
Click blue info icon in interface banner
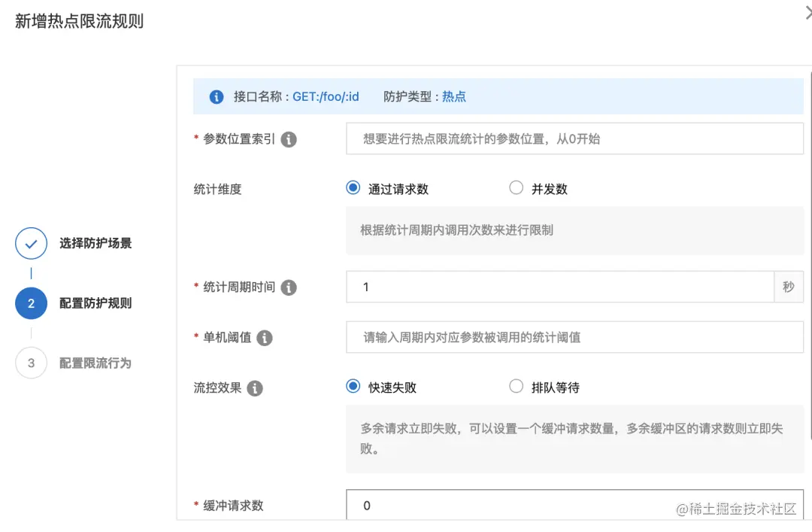217,97
